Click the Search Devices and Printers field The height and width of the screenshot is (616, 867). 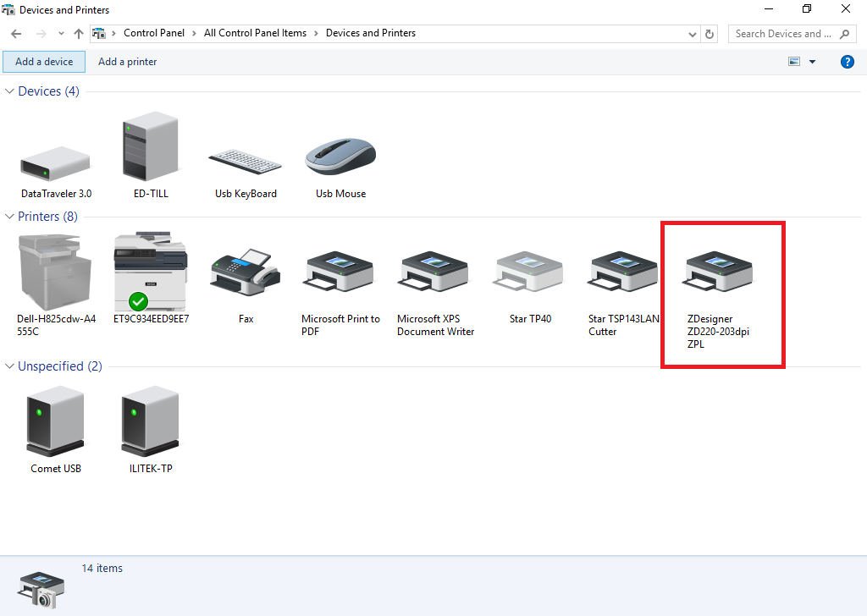coord(783,34)
